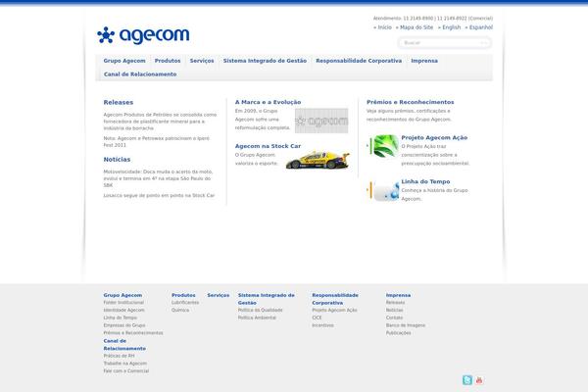Viewport: 588px width, 392px height.
Task: Open the Twitter icon in the footer
Action: (467, 380)
